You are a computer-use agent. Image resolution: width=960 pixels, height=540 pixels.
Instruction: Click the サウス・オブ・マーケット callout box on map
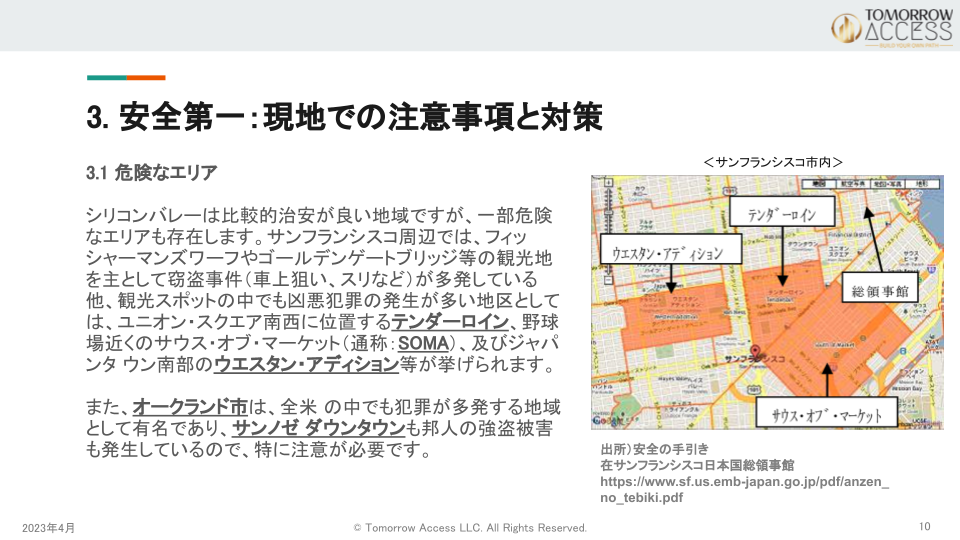(x=826, y=412)
